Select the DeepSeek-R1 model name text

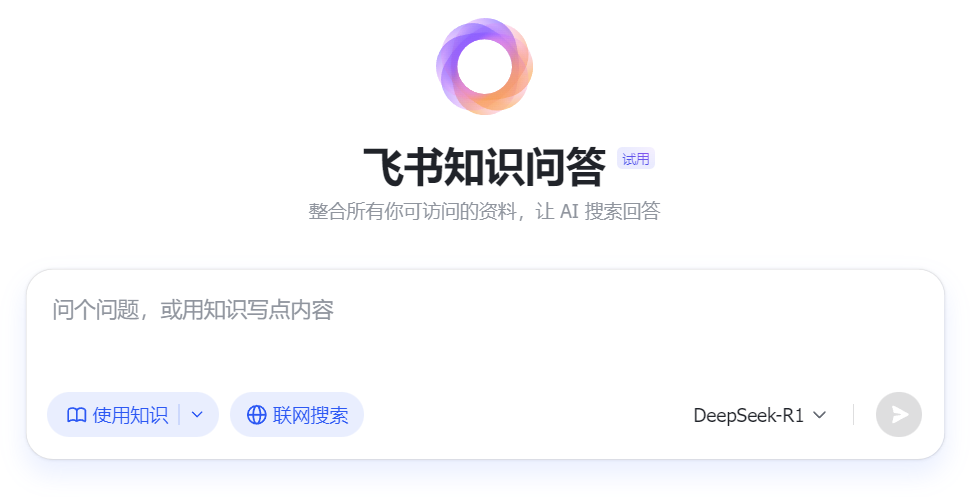pyautogui.click(x=748, y=415)
